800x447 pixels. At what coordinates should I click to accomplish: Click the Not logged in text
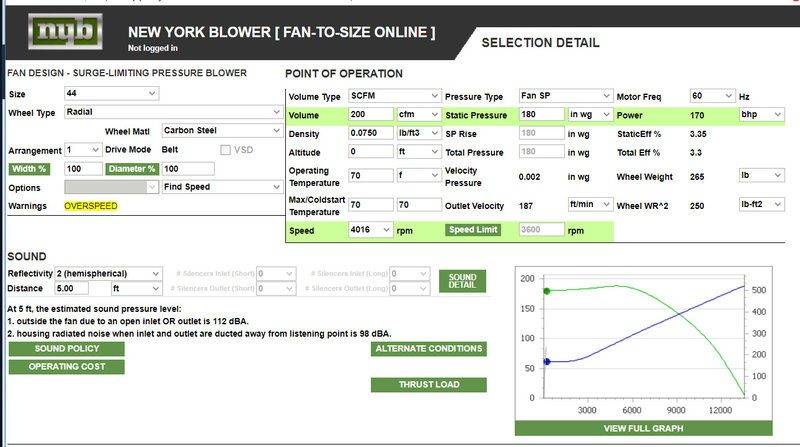(153, 48)
